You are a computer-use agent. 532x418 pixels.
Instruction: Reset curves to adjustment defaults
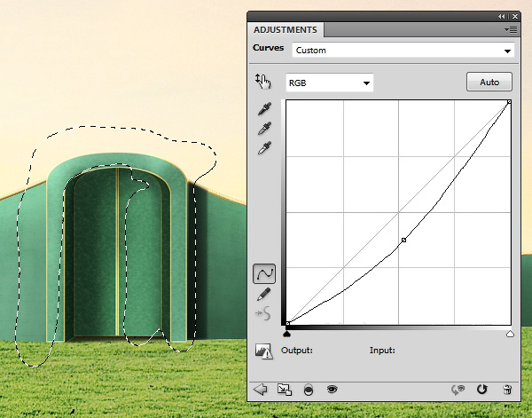[482, 389]
